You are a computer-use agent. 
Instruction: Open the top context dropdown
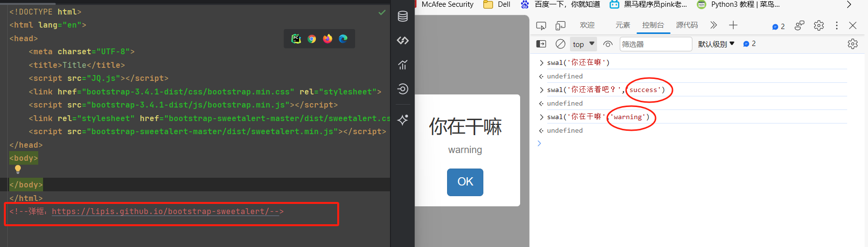coord(584,44)
